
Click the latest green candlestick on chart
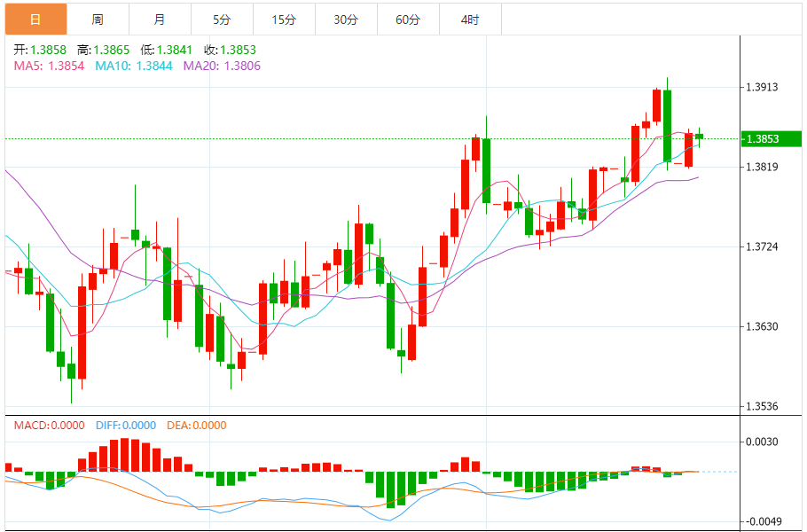(x=699, y=137)
